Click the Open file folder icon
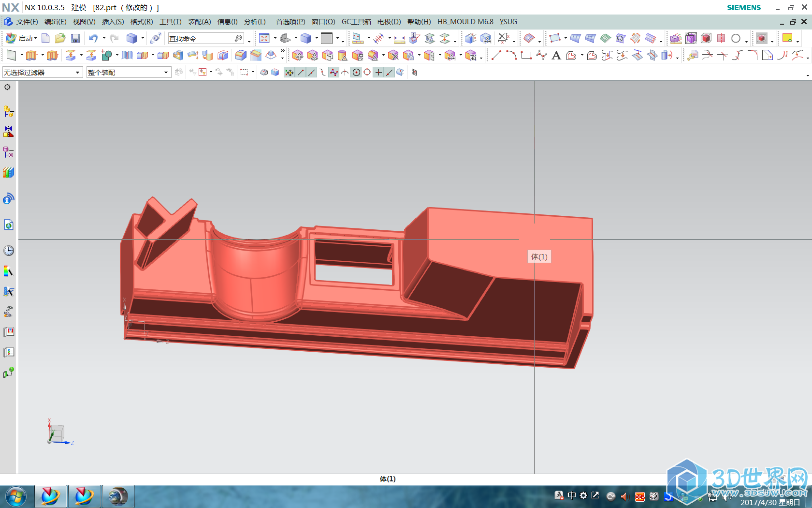 pos(60,38)
